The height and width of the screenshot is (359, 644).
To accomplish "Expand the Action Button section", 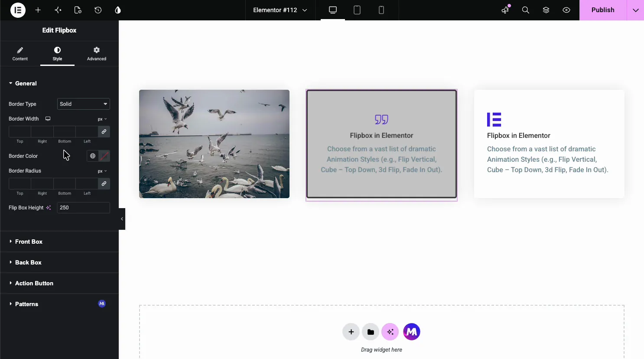I will pos(59,283).
